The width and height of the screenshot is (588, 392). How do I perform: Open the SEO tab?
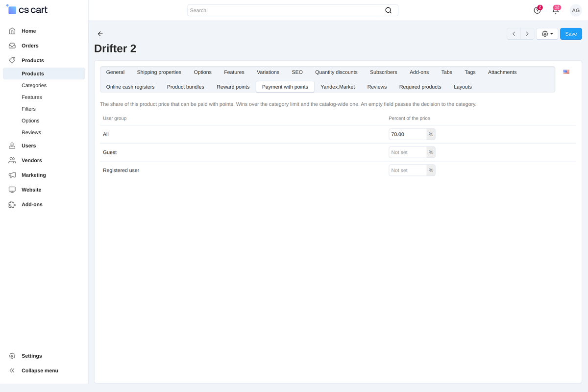tap(297, 72)
